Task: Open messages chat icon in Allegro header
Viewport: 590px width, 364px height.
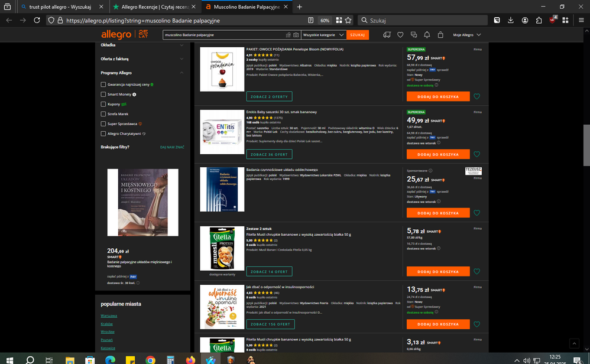Action: (x=413, y=35)
